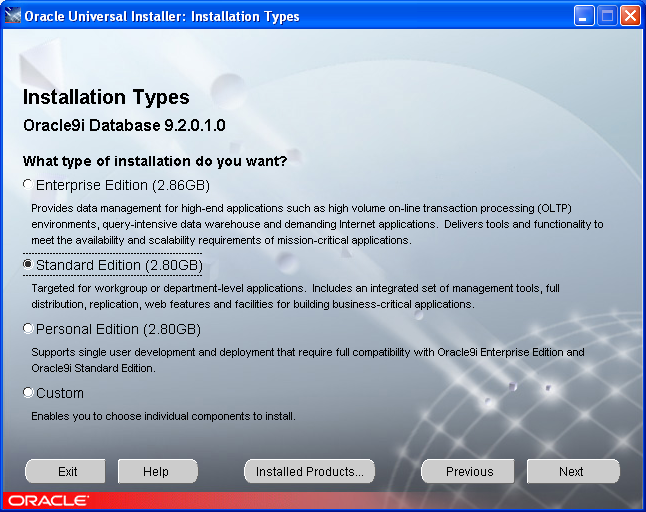Image resolution: width=646 pixels, height=512 pixels.
Task: Close the Oracle Universal Installer window
Action: click(630, 16)
